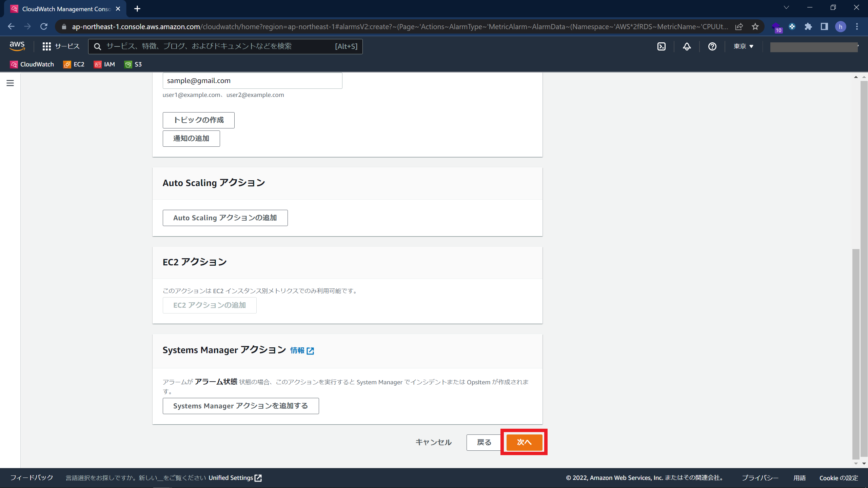
Task: Open the EC2 favorite shortcut
Action: click(x=74, y=64)
